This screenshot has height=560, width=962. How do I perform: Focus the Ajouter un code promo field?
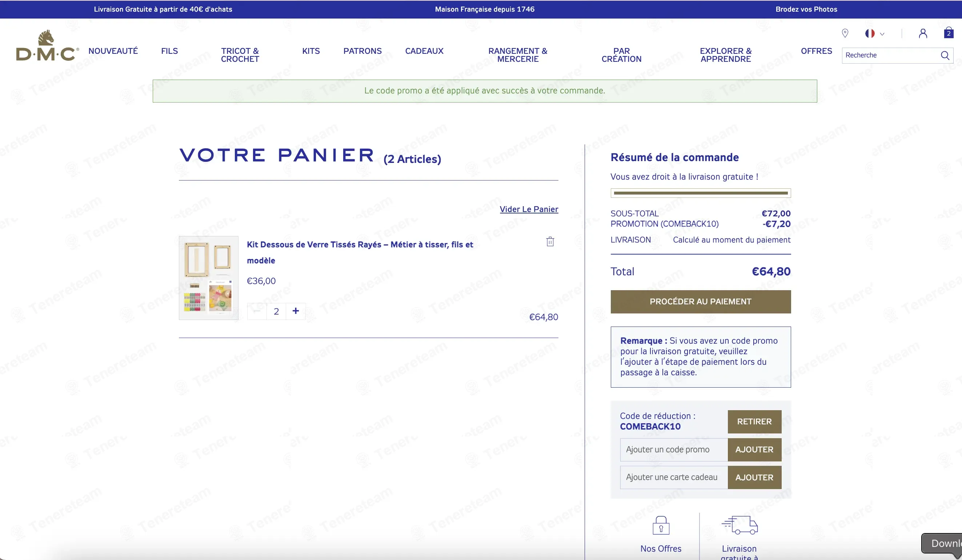[674, 449]
